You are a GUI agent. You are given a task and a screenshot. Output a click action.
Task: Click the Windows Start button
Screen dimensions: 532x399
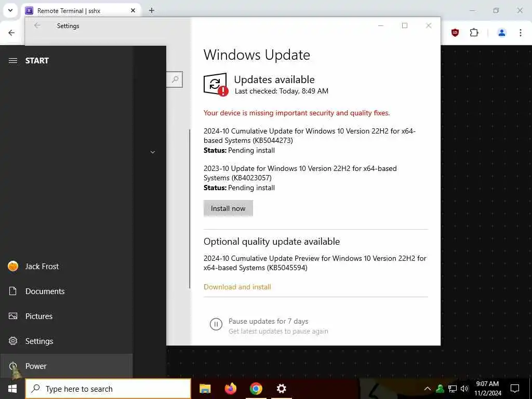[x=12, y=389]
